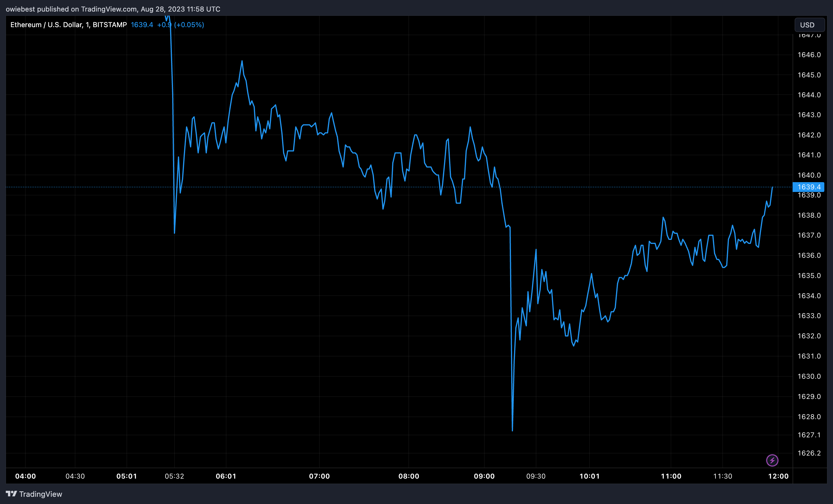Viewport: 833px width, 504px height.
Task: Click the 1636.0 price scale label
Action: [809, 255]
